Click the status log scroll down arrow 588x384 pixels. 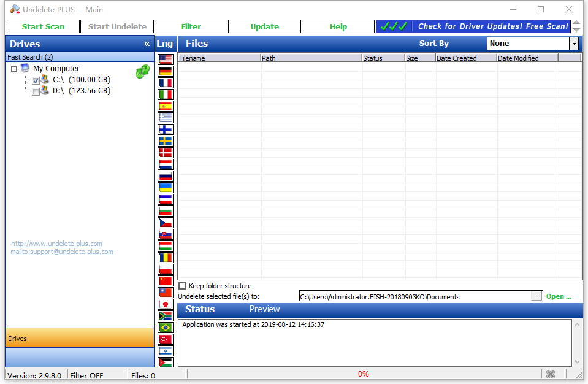pyautogui.click(x=577, y=361)
